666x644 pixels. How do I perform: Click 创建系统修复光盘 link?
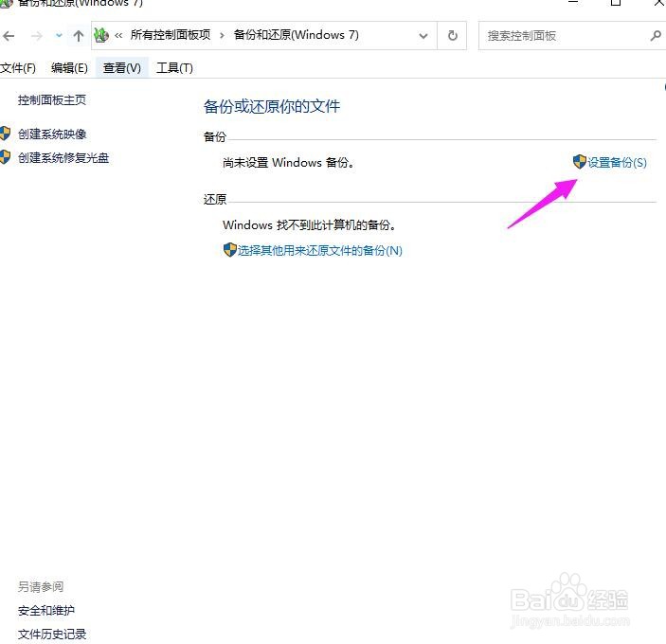tap(63, 158)
